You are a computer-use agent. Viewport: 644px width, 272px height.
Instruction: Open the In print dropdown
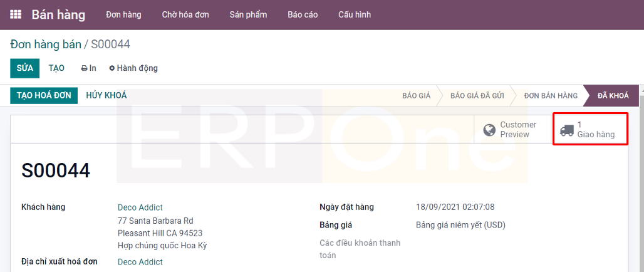(89, 68)
